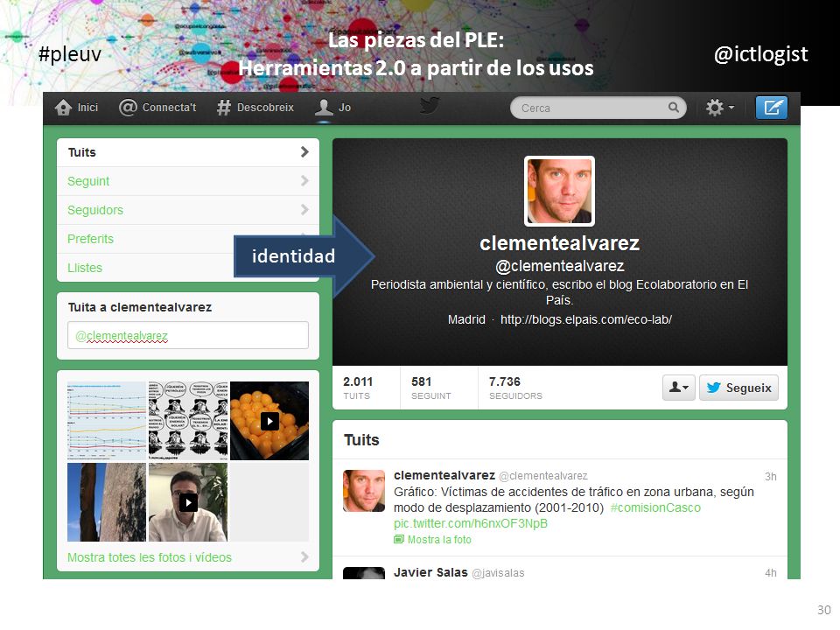
Task: Click the 581 Seguint counter
Action: (x=431, y=388)
